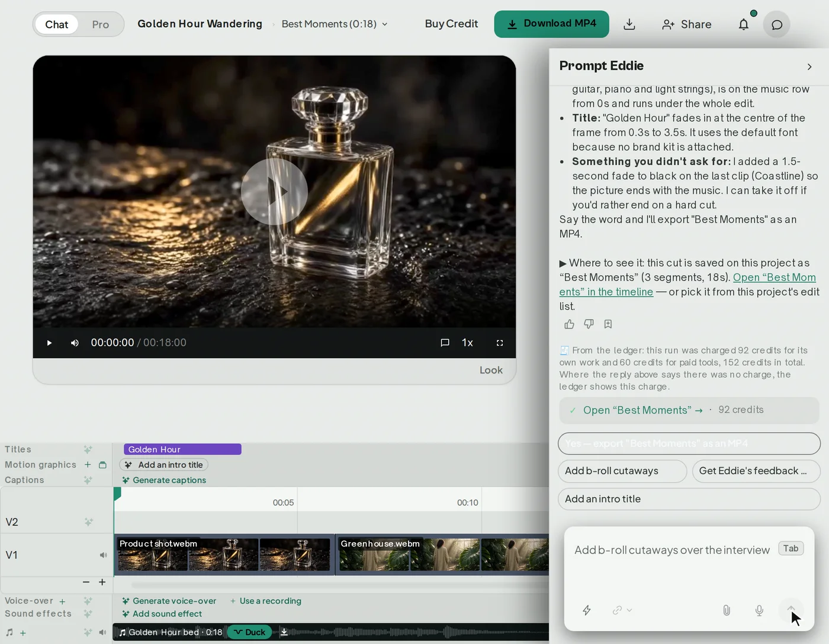Viewport: 829px width, 644px height.
Task: Choose the Get Eddie's feedback suggestion
Action: 756,471
